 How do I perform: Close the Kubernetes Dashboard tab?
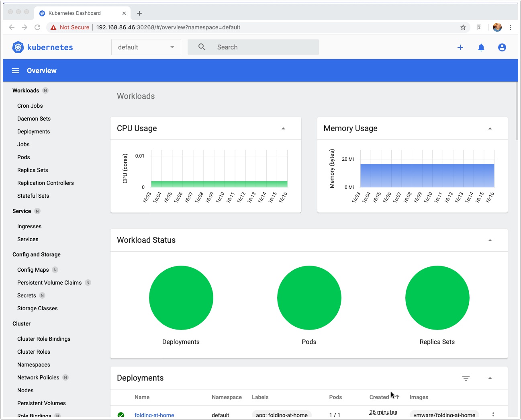[x=124, y=13]
